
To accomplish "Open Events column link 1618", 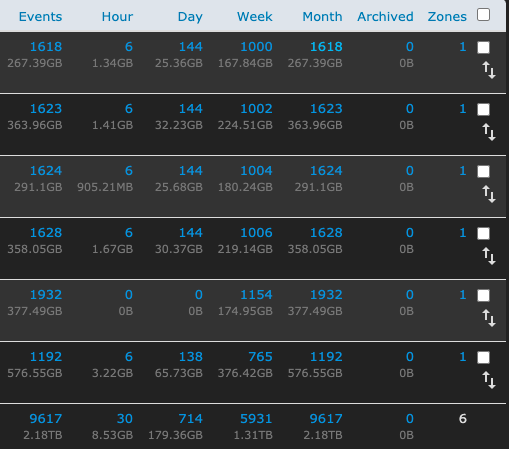I will click(46, 47).
